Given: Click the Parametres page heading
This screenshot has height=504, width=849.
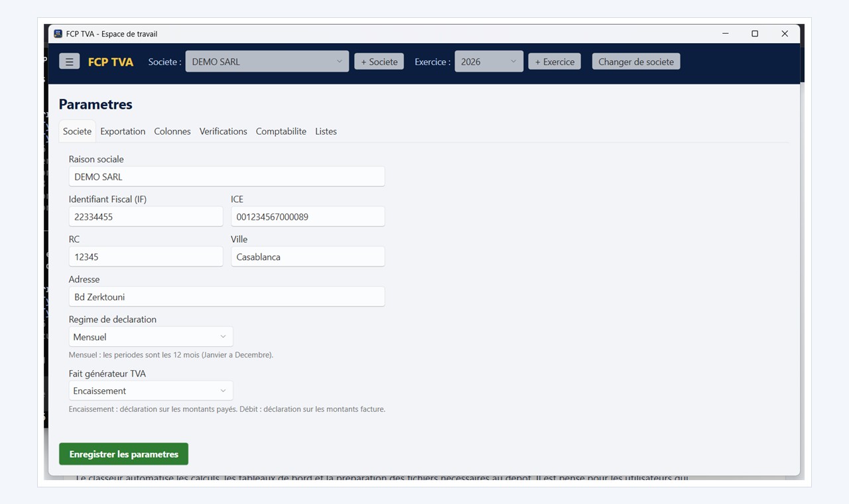Looking at the screenshot, I should [96, 104].
